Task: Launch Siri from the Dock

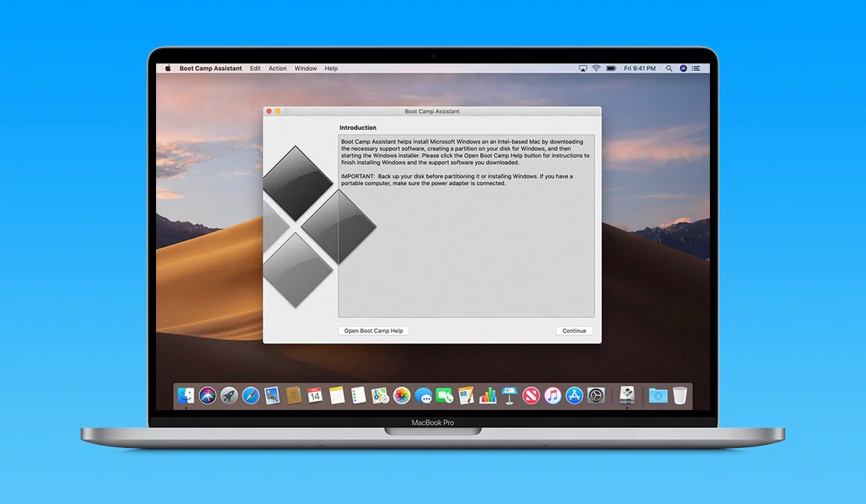Action: [x=207, y=396]
